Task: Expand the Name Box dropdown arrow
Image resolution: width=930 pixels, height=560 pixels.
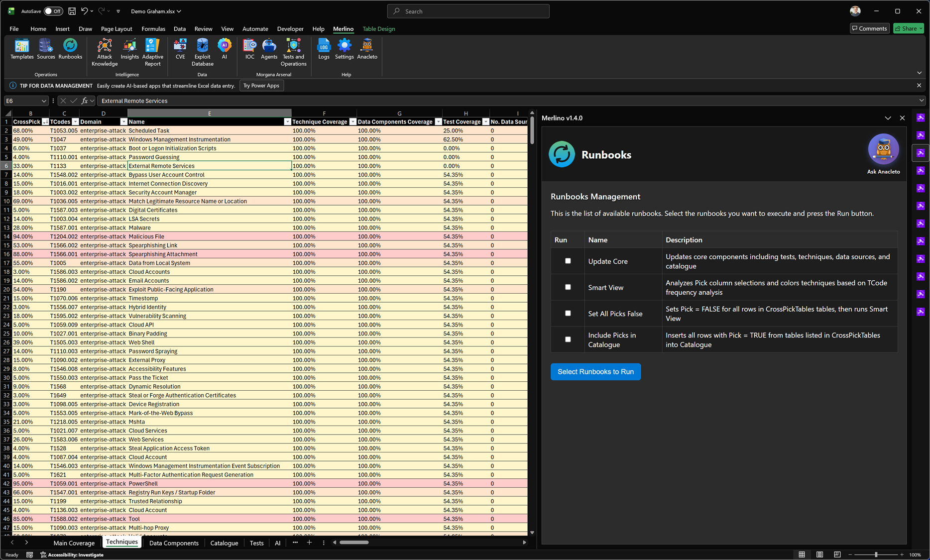Action: tap(44, 101)
